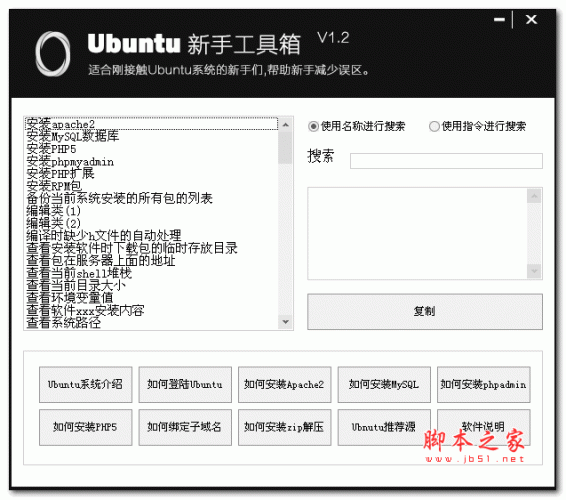Click command list scroll-down arrow

coord(286,322)
